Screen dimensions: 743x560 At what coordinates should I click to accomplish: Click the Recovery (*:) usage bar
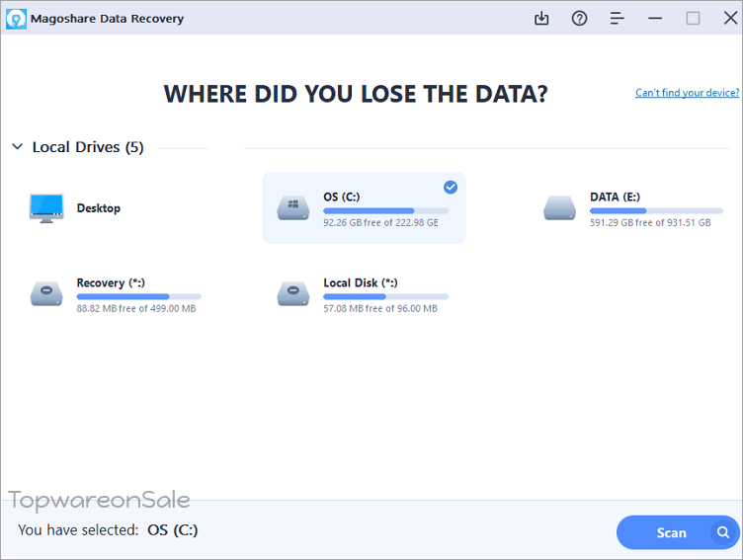(139, 296)
